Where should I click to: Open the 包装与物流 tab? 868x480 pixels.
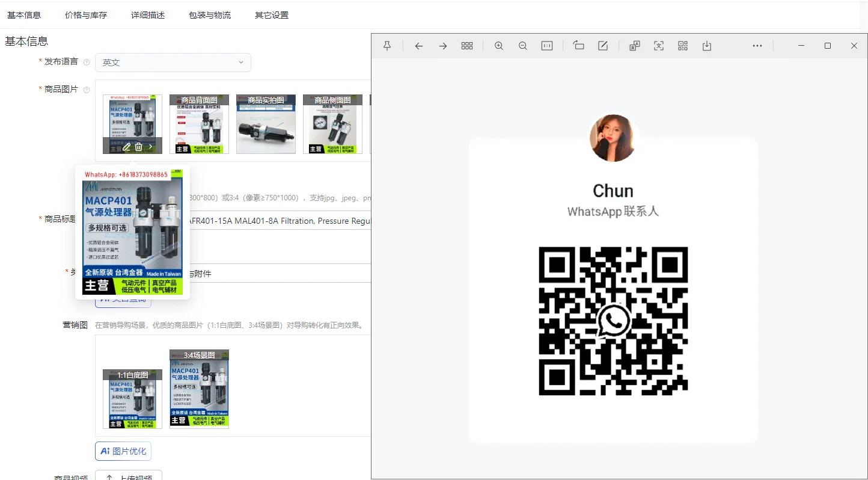(x=210, y=15)
